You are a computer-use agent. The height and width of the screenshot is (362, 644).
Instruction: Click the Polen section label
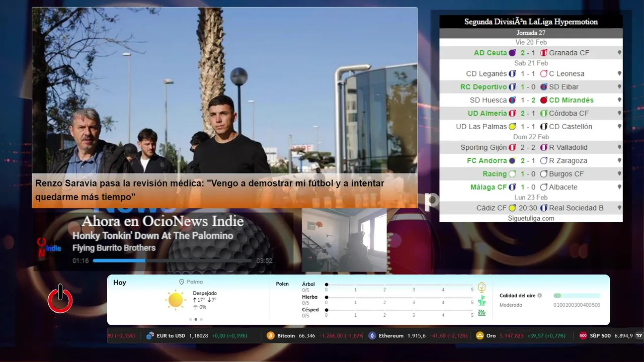pyautogui.click(x=282, y=284)
